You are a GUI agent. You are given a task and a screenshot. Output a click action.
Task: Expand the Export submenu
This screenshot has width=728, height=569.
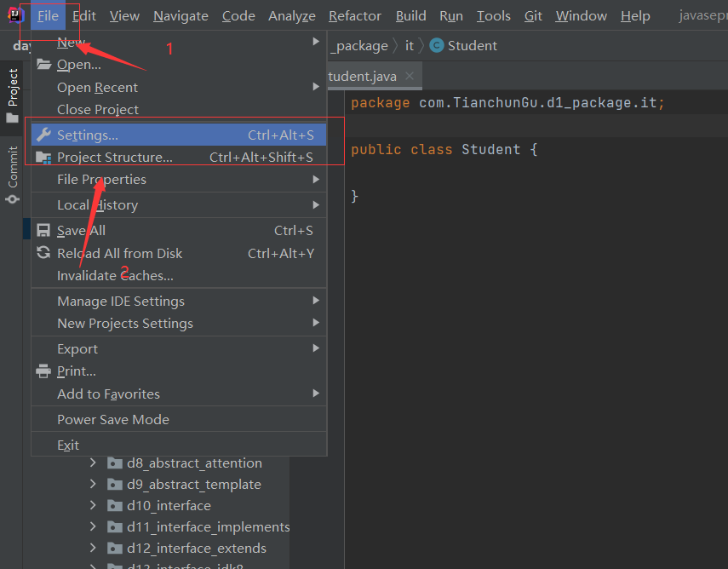coord(179,349)
